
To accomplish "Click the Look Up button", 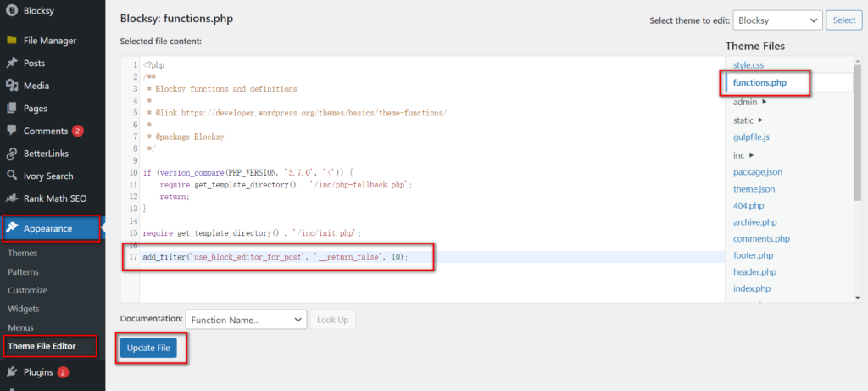I will pos(332,320).
